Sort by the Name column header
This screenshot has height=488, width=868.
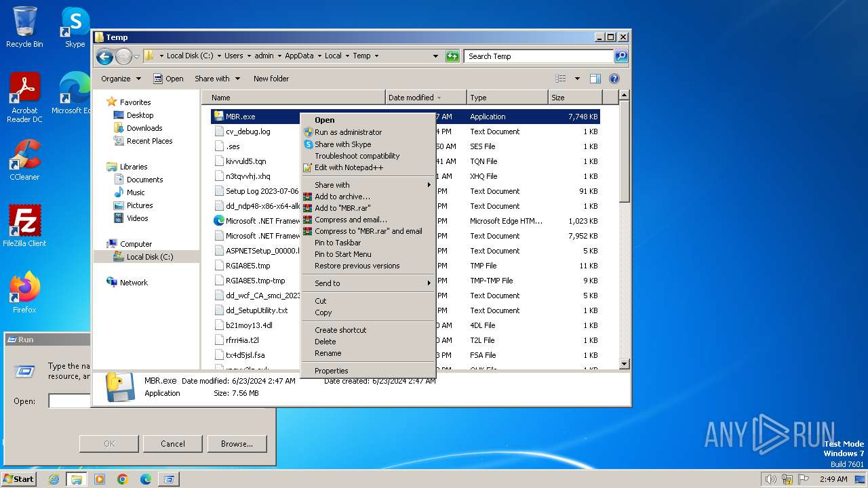point(294,98)
